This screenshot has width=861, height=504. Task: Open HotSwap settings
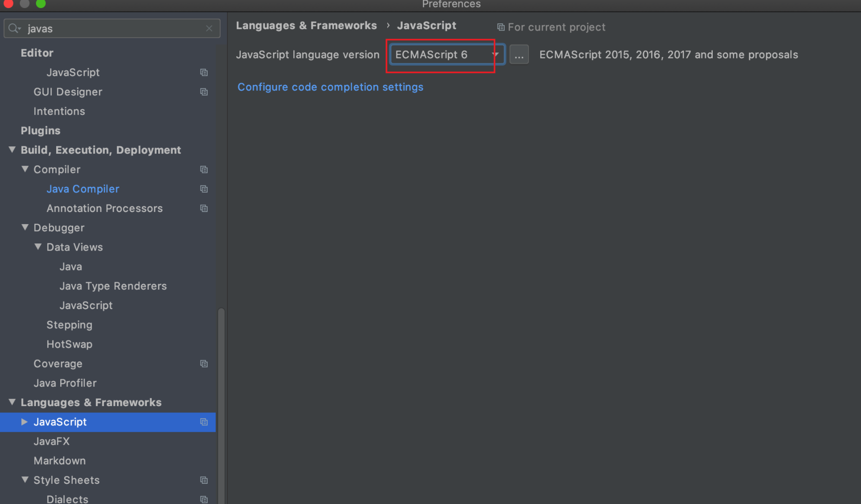click(69, 345)
